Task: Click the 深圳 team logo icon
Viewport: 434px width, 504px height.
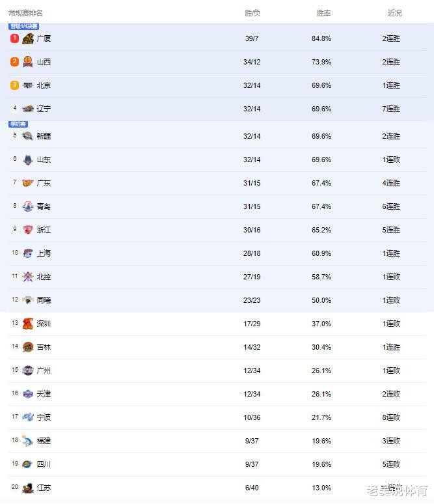Action: coord(28,324)
